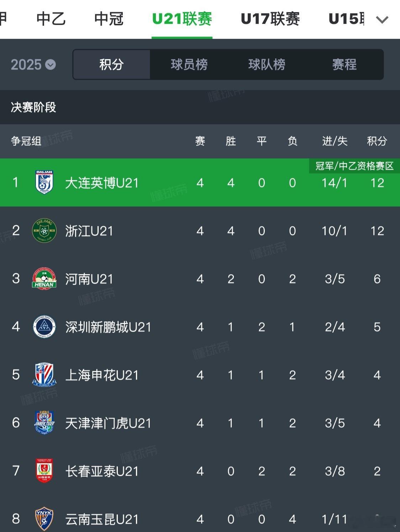Tap the Zhejiang U21 green team logo
This screenshot has width=400, height=532.
44,231
